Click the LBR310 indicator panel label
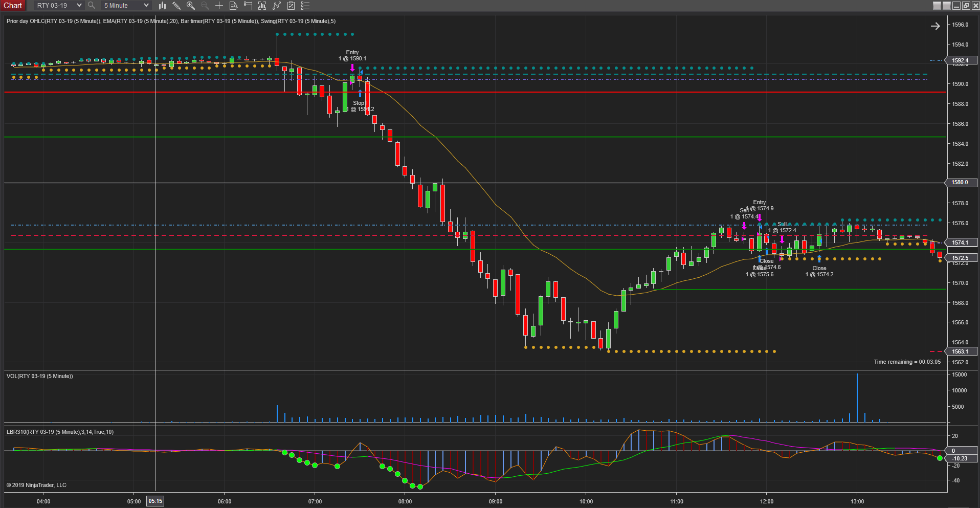The height and width of the screenshot is (508, 980). tap(60, 432)
